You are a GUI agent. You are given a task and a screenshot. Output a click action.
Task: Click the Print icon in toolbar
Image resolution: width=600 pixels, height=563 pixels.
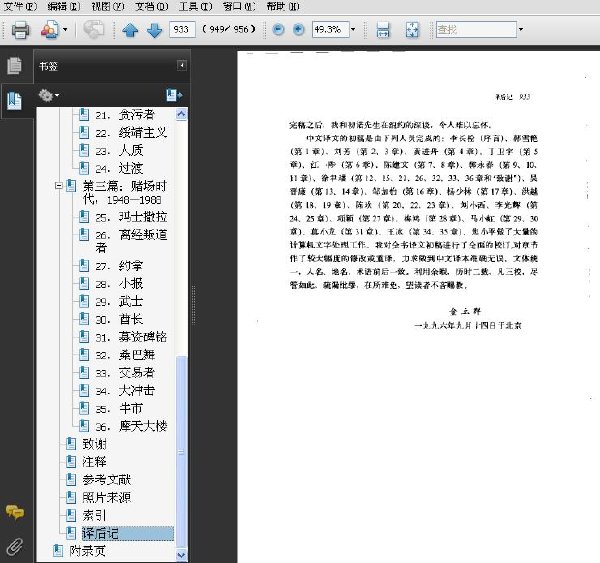20,30
